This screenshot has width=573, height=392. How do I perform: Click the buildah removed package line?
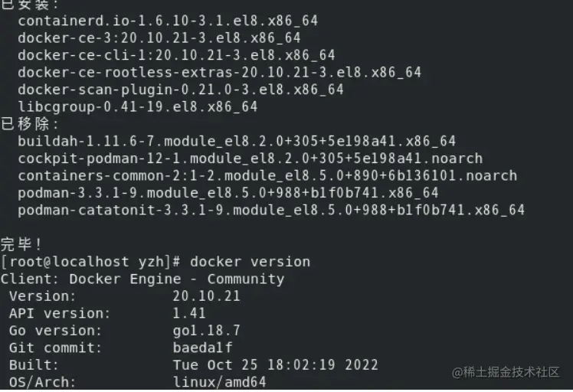(x=236, y=141)
